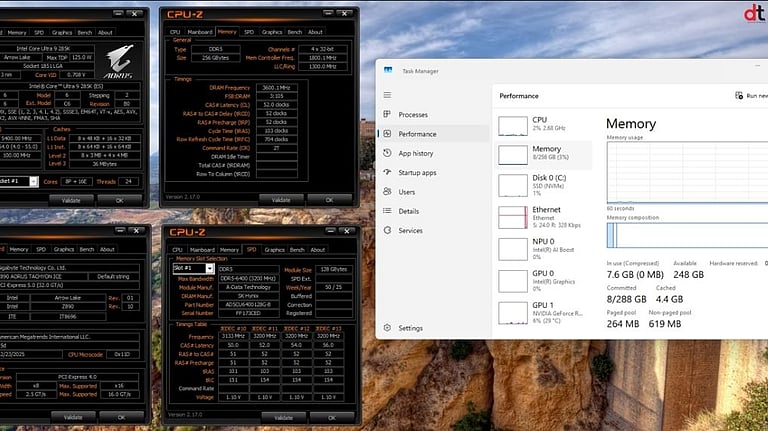Screen dimensions: 768x431
Task: Open Task Manager Settings gear
Action: point(387,328)
